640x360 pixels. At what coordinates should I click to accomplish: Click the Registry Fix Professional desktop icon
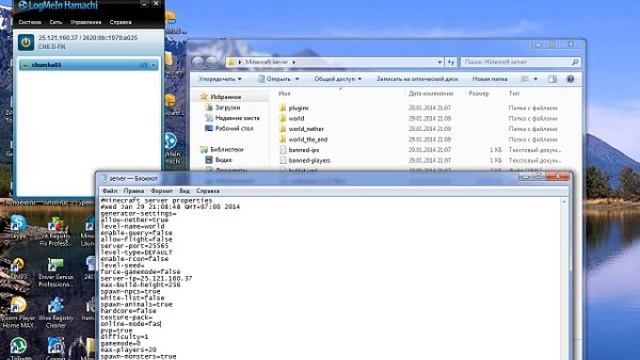pyautogui.click(x=56, y=231)
